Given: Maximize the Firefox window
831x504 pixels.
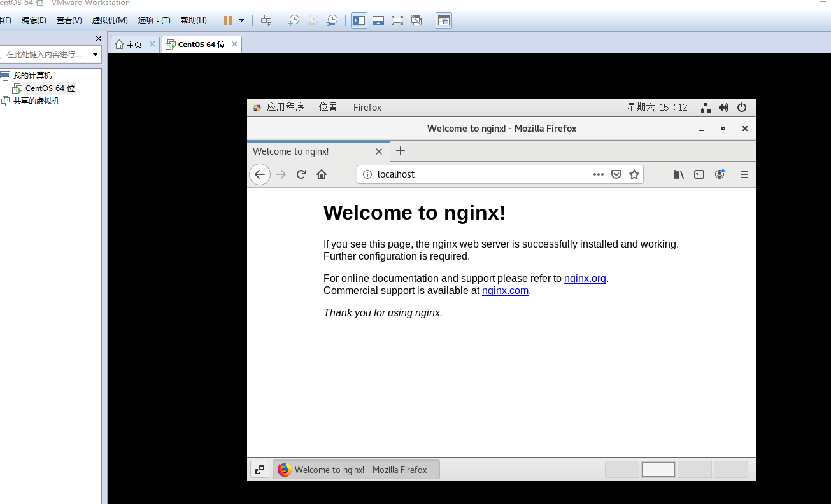Looking at the screenshot, I should (723, 129).
